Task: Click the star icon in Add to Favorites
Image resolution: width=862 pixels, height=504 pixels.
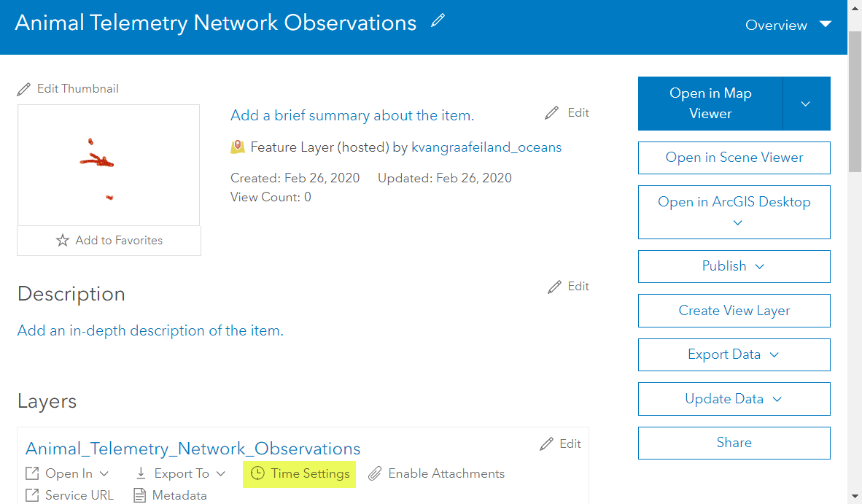Action: [63, 241]
